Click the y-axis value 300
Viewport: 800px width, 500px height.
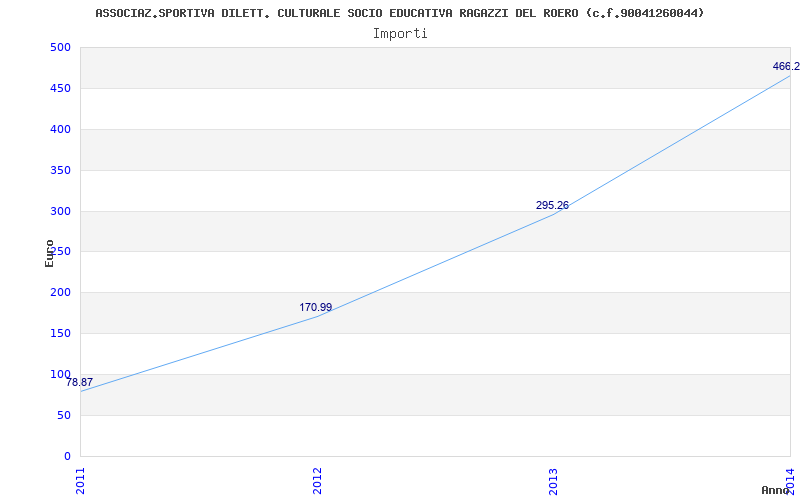(x=60, y=211)
